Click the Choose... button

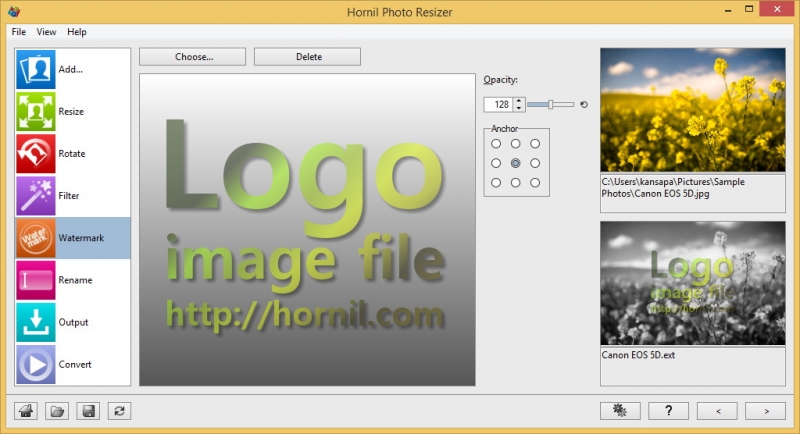tap(192, 57)
